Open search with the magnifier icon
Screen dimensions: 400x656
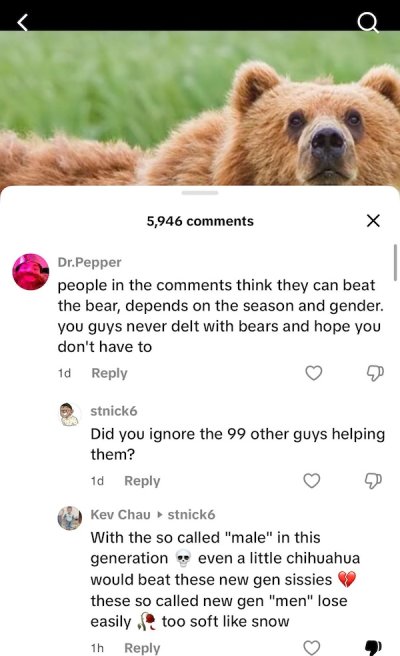368,23
